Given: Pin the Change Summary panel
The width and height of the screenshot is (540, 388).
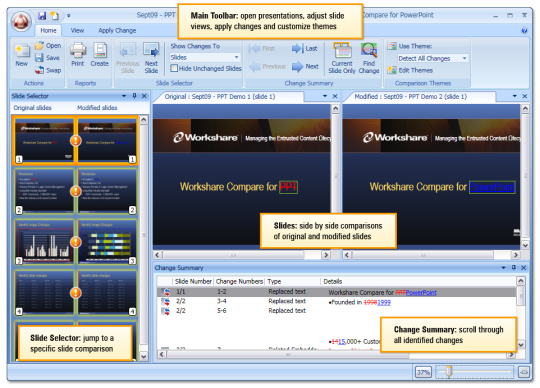Looking at the screenshot, I should 513,268.
